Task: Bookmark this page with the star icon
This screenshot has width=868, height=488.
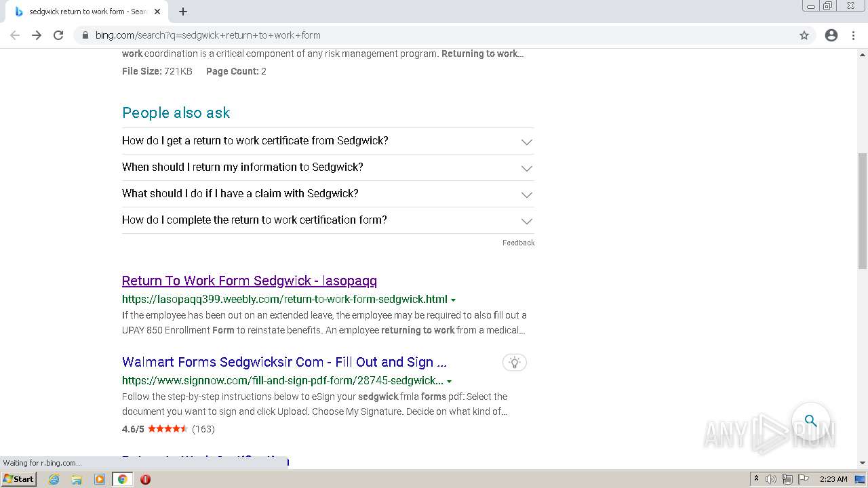Action: point(804,35)
